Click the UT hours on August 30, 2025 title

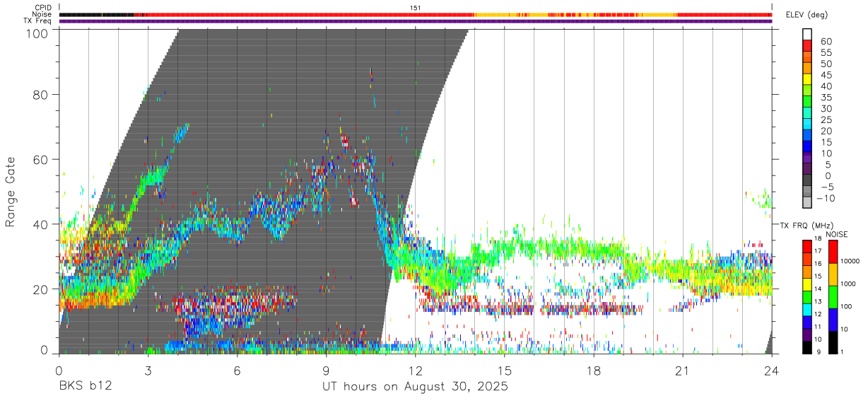click(416, 388)
